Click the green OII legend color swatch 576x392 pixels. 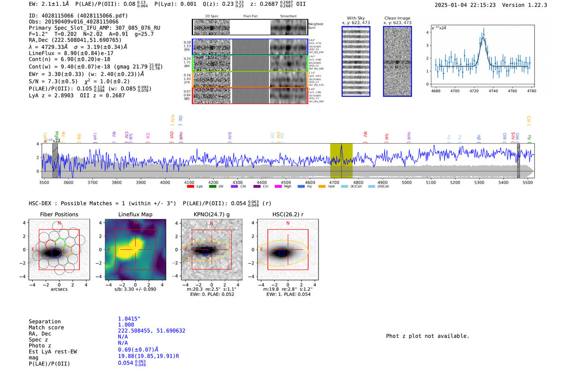[x=212, y=186]
